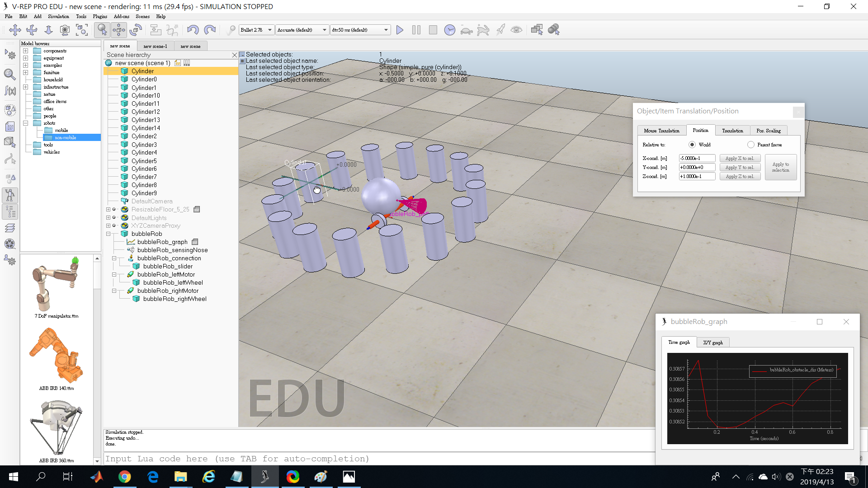Screen dimensions: 868x488
Task: Toggle real-time mode clock icon
Action: [x=449, y=30]
